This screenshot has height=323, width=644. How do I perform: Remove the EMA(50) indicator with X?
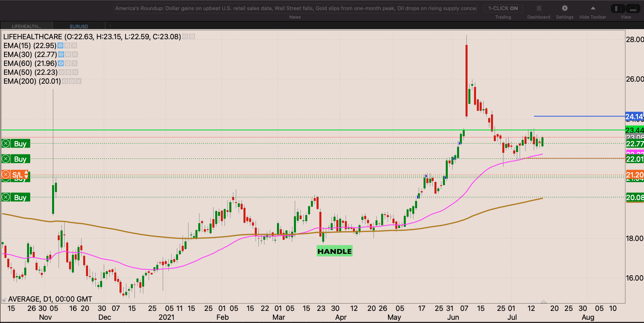click(x=75, y=72)
